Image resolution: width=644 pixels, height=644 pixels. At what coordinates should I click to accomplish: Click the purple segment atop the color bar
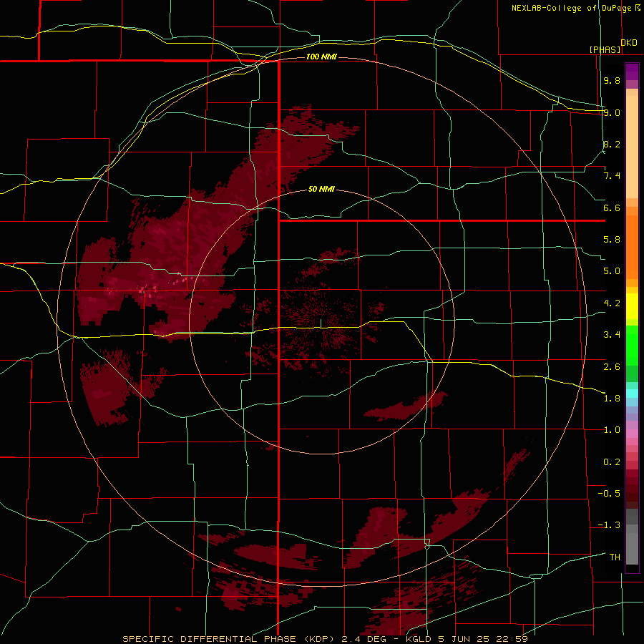632,72
